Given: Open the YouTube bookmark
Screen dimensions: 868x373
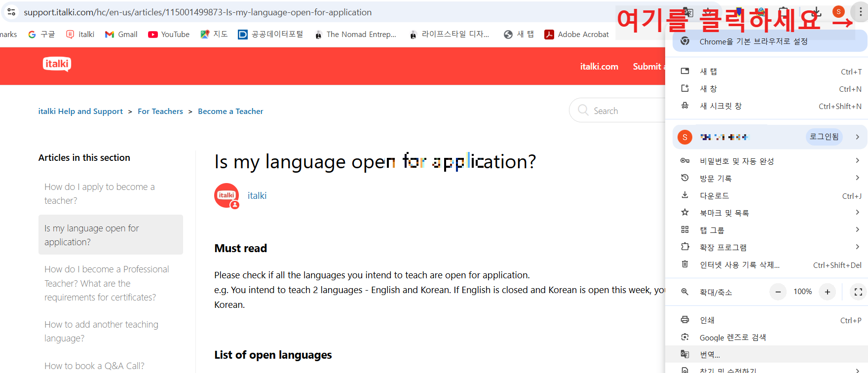Looking at the screenshot, I should click(169, 34).
